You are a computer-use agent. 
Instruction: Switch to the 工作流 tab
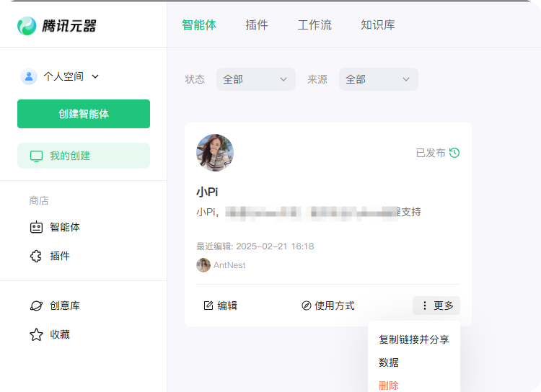315,25
